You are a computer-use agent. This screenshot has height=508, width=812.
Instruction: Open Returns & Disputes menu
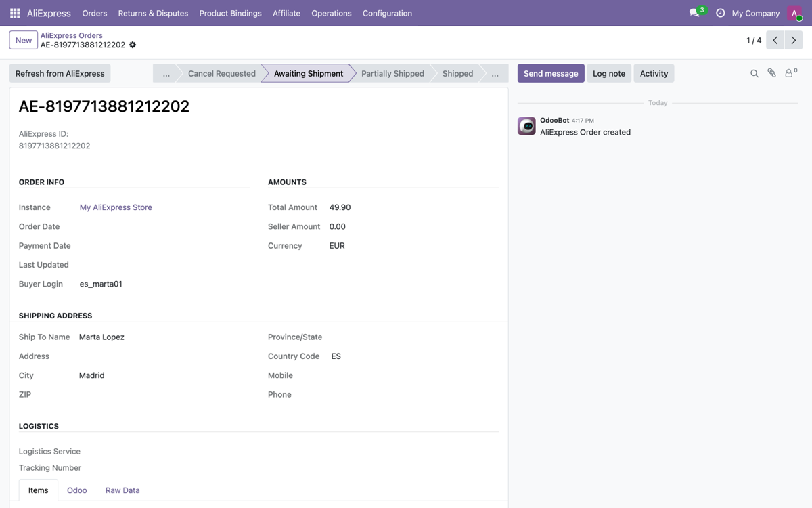[153, 13]
